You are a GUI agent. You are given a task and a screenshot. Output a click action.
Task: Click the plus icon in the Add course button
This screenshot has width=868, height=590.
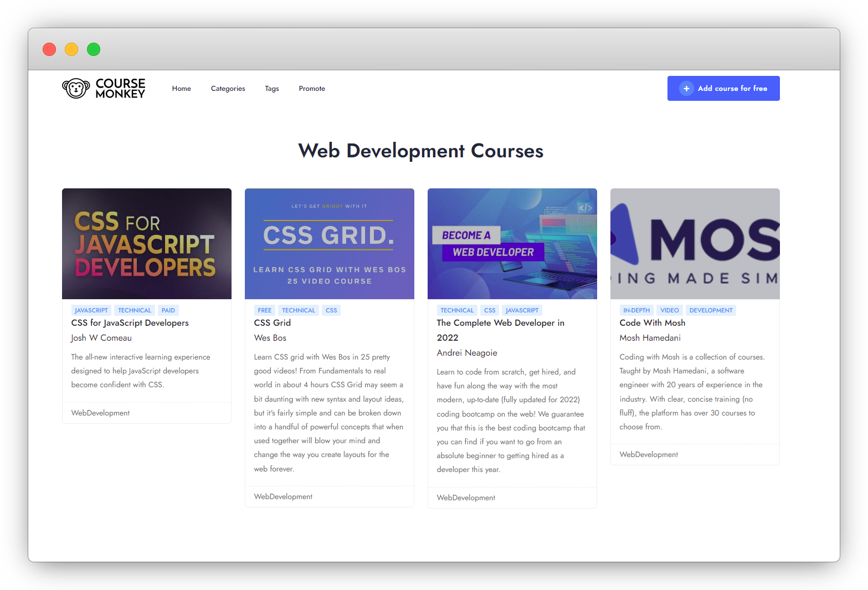pyautogui.click(x=686, y=88)
